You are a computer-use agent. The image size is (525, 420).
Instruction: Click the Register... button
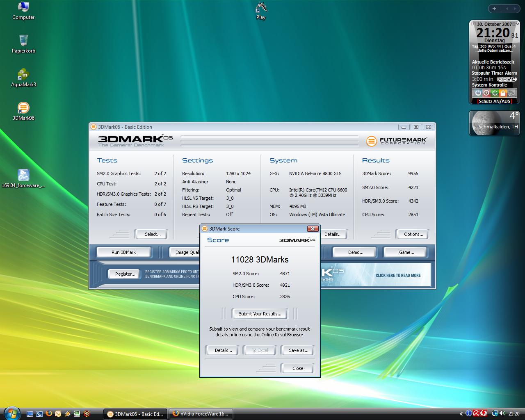(125, 274)
